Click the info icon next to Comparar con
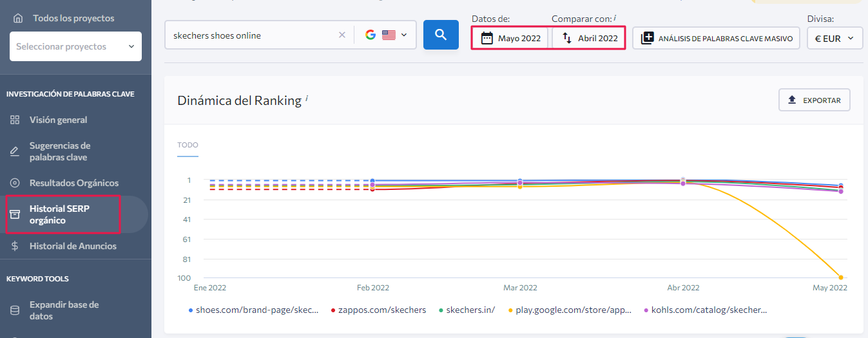 pos(615,17)
